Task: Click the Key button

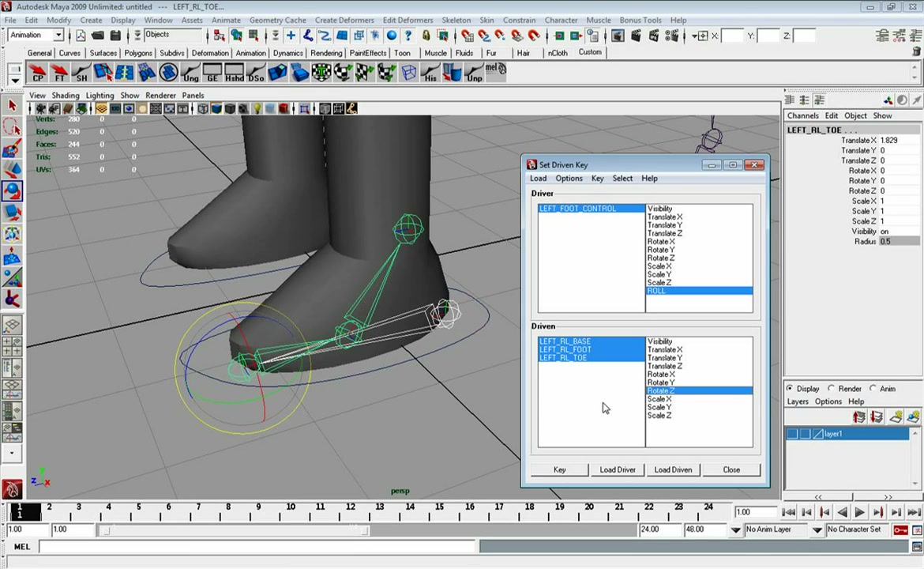Action: tap(560, 470)
